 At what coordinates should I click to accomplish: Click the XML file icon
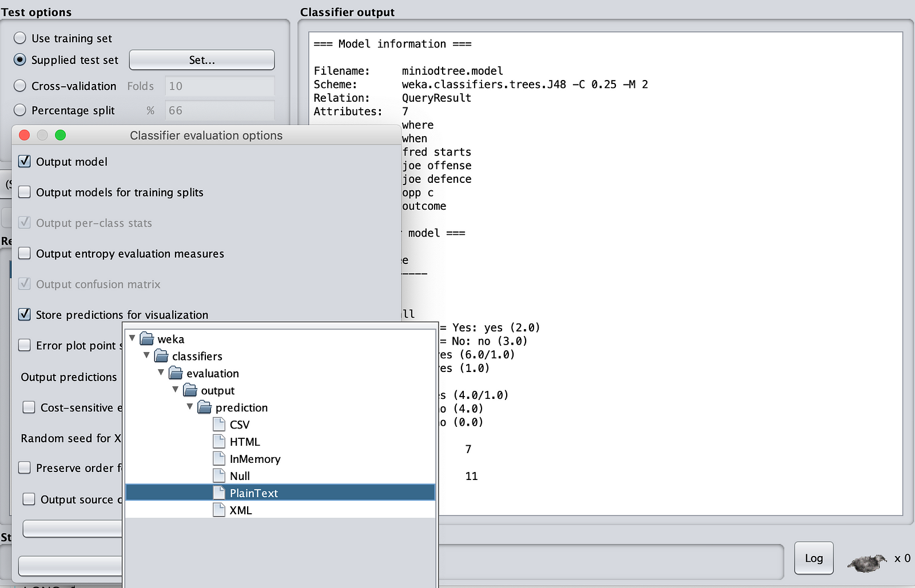[219, 510]
